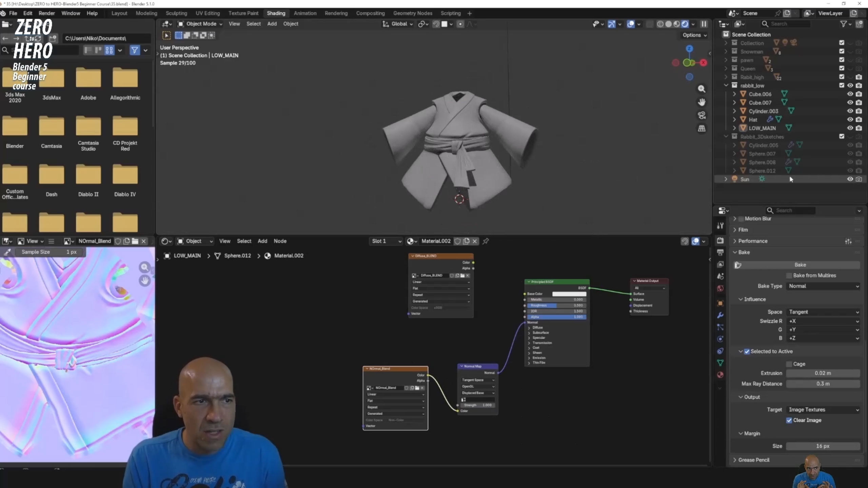Uncheck the Clear Image checkbox
The height and width of the screenshot is (488, 868).
789,420
